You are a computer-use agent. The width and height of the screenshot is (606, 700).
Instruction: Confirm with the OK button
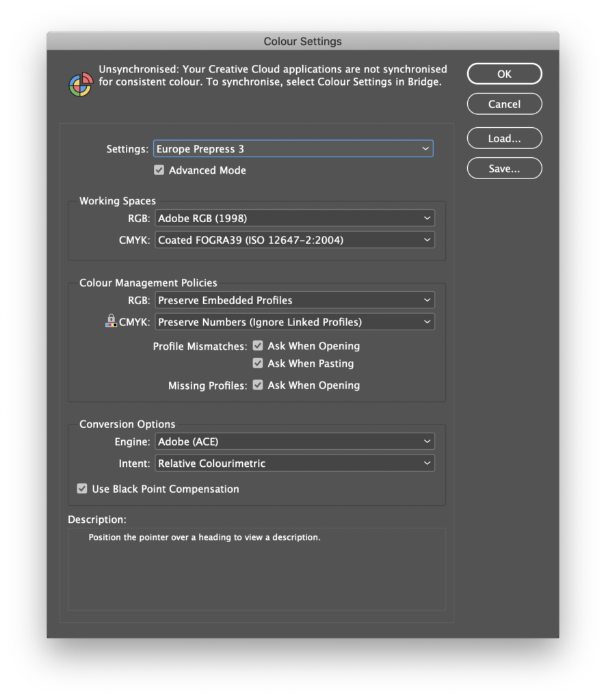pos(504,74)
